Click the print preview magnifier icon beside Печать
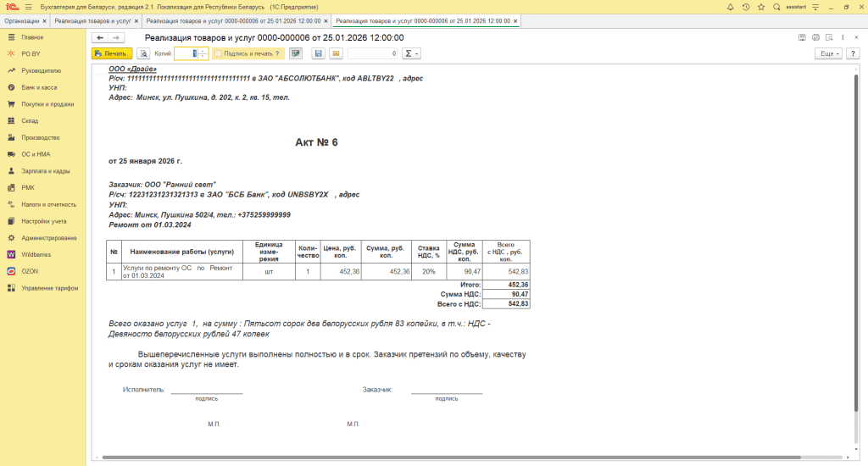 (x=143, y=53)
